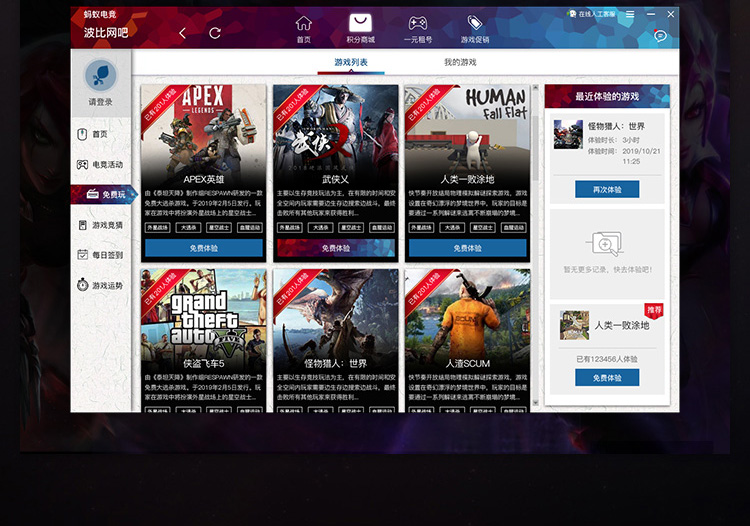Click the game list scrollbar up arrow
The width and height of the screenshot is (750, 526).
(535, 88)
